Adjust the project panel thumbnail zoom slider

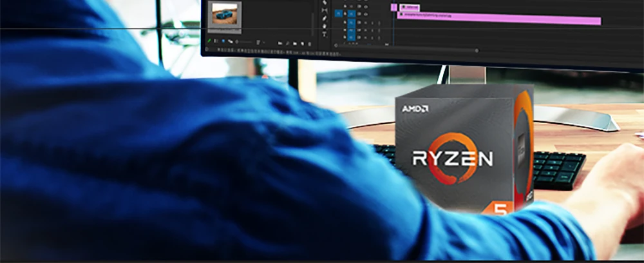pyautogui.click(x=245, y=42)
